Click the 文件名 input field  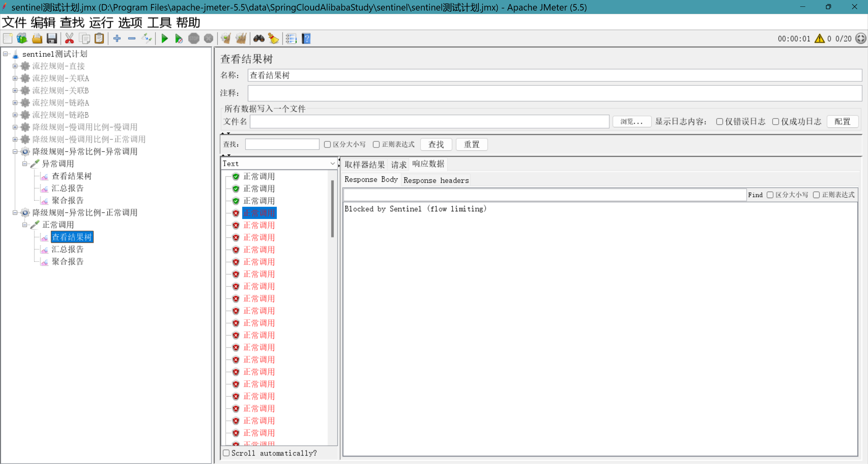[x=429, y=122]
